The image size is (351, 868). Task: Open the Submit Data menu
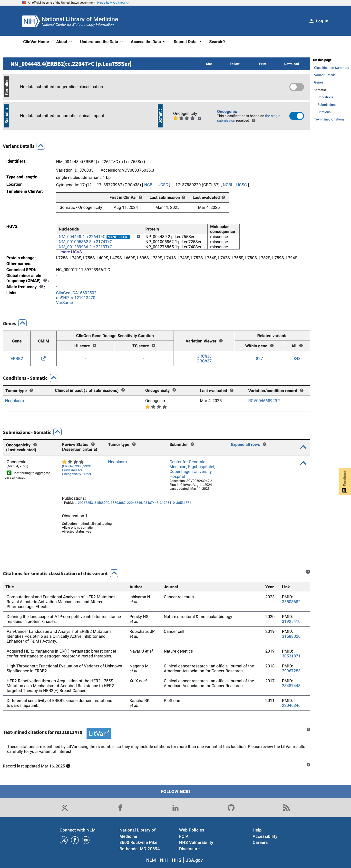[187, 42]
